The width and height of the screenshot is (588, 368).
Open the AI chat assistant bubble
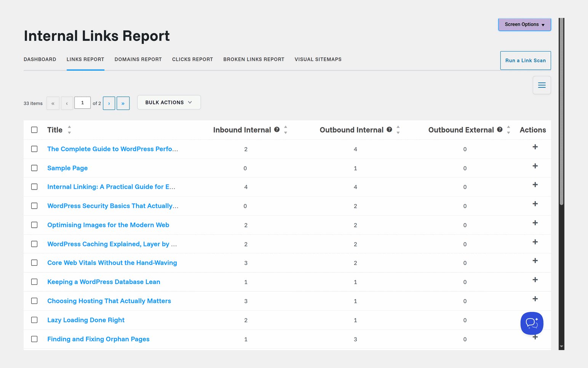tap(532, 323)
